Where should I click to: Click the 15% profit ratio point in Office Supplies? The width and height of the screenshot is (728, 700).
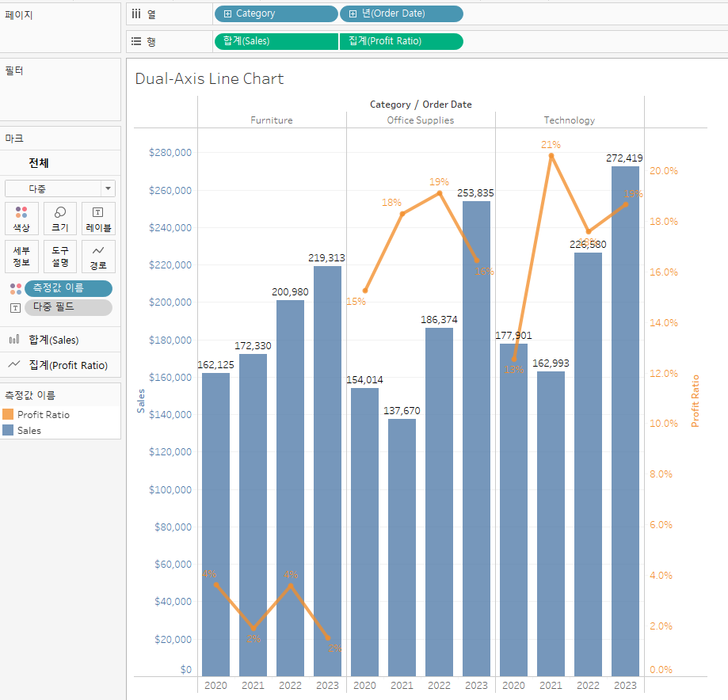pyautogui.click(x=365, y=291)
